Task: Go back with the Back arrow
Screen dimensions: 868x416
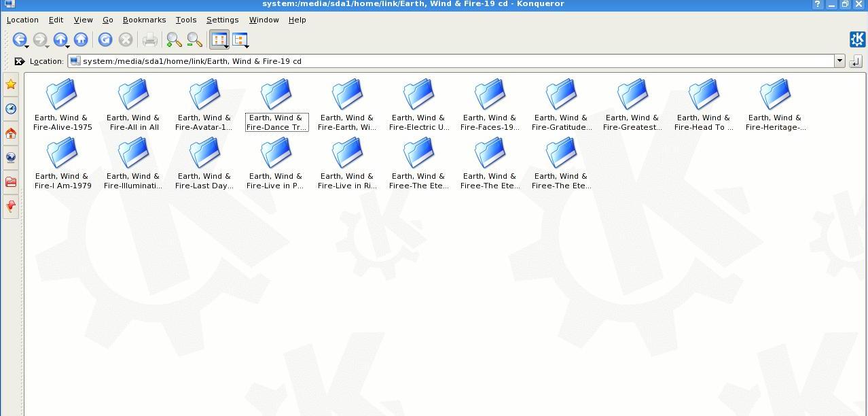Action: point(19,39)
